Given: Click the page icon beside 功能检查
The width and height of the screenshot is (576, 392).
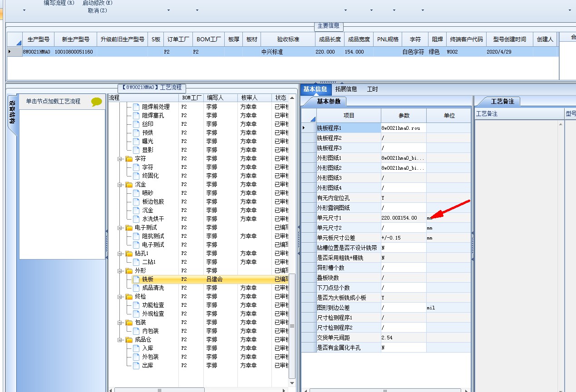Looking at the screenshot, I should 136,305.
